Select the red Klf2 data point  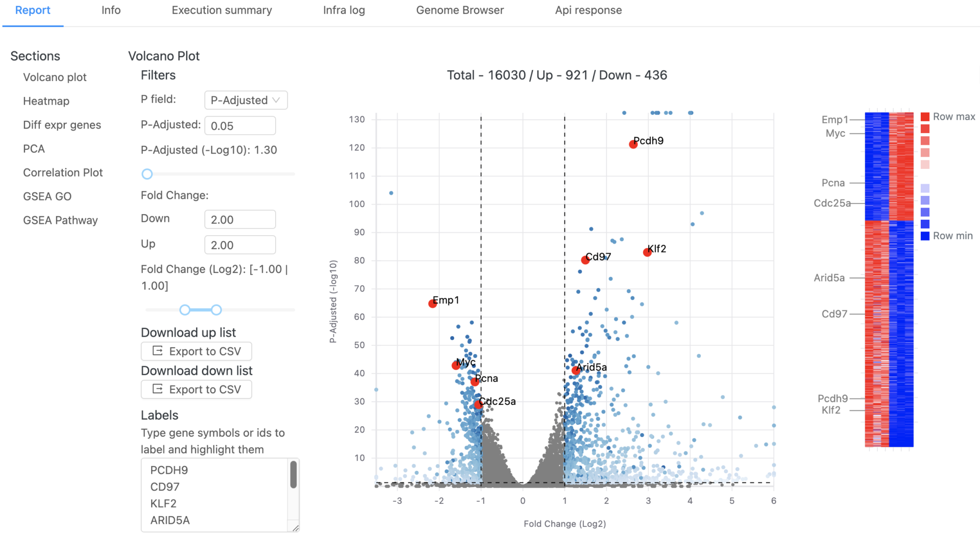pos(647,252)
